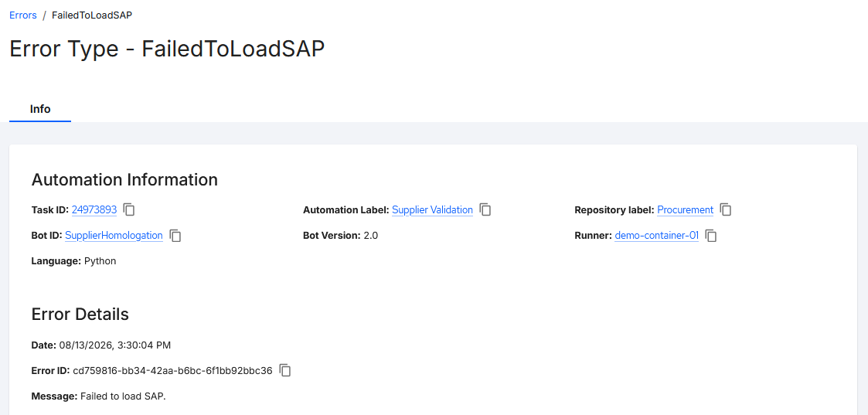
Task: Copy the Runner name
Action: point(711,235)
